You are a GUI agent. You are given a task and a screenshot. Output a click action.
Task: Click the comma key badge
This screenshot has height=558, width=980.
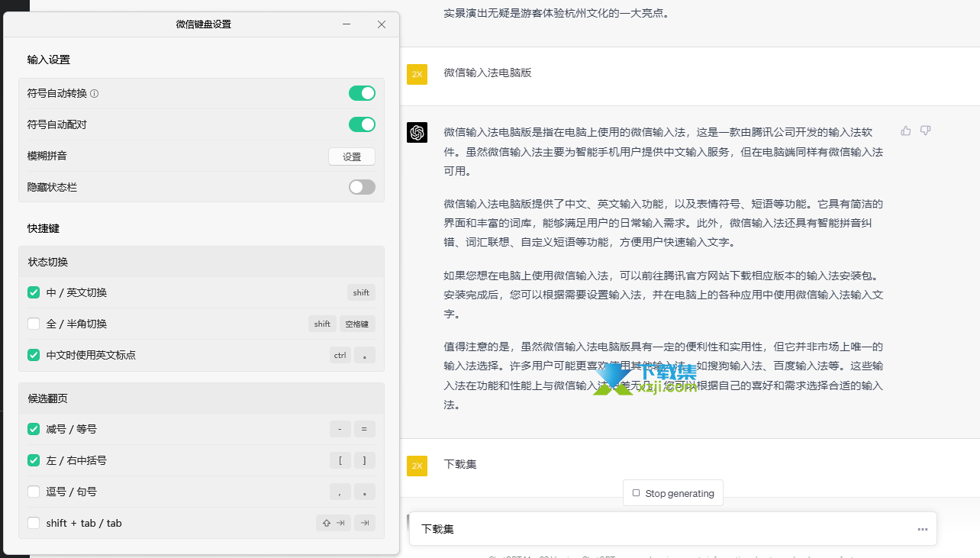pyautogui.click(x=340, y=492)
